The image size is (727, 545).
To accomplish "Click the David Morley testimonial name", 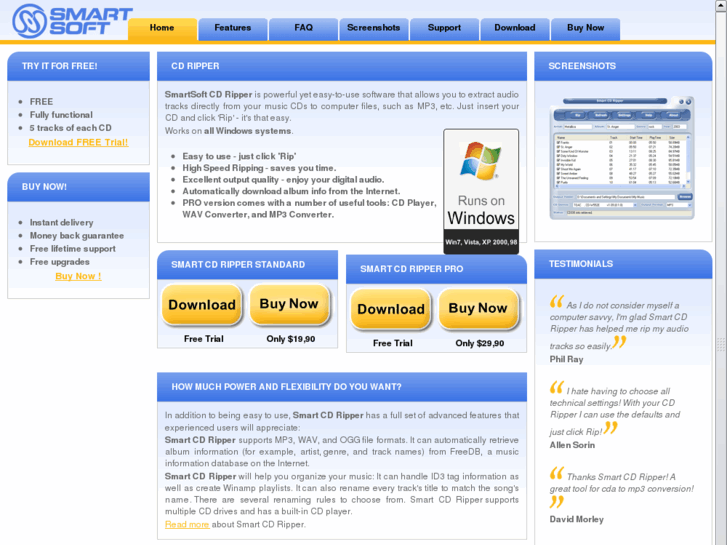I will [577, 519].
